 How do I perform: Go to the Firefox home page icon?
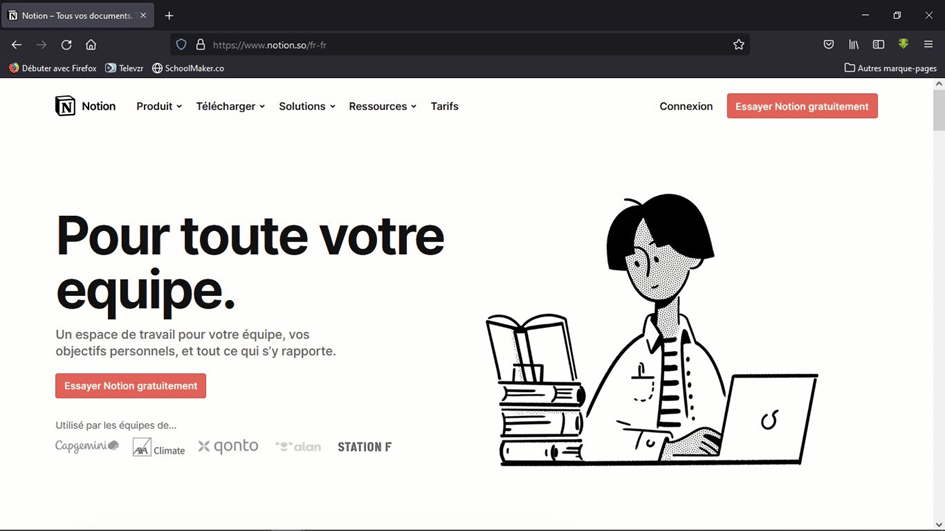pos(91,45)
